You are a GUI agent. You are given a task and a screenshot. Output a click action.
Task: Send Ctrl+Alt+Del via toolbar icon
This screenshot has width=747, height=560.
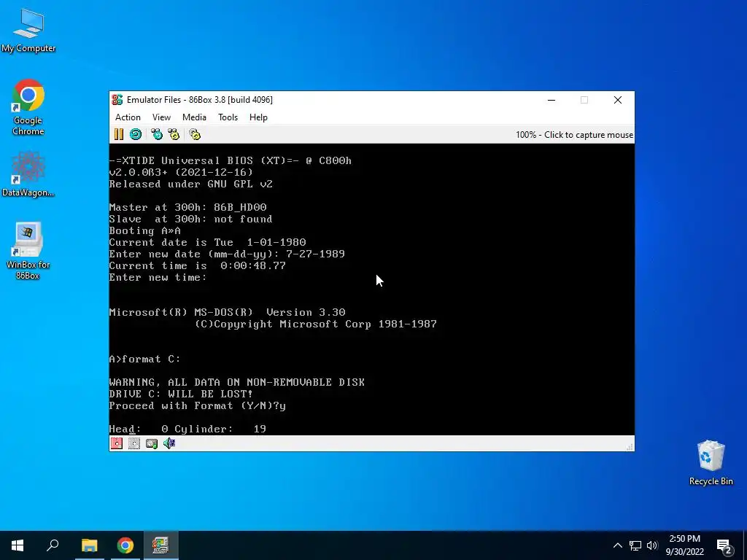click(x=157, y=134)
